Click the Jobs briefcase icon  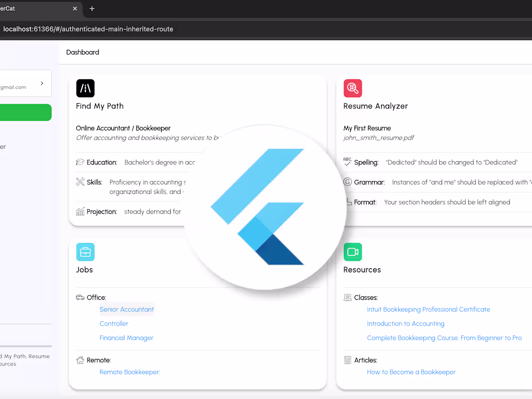click(x=85, y=252)
